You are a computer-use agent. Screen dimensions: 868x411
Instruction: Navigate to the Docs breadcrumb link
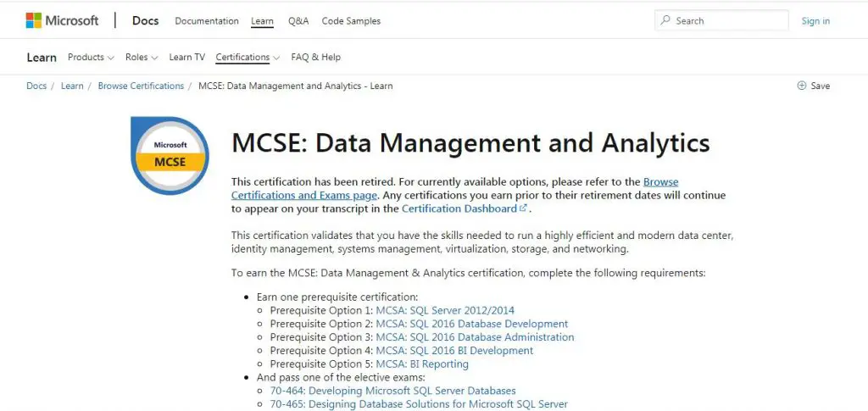click(x=36, y=86)
